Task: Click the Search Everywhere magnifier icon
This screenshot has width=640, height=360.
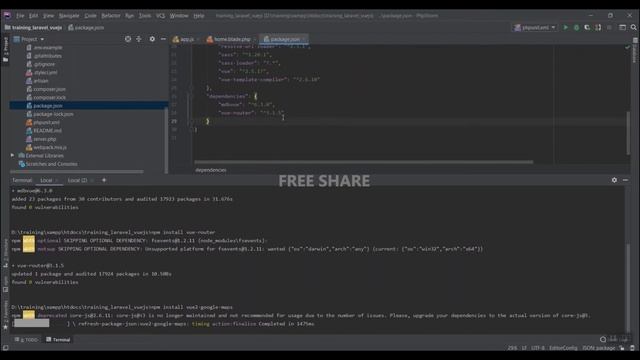Action: [x=633, y=27]
